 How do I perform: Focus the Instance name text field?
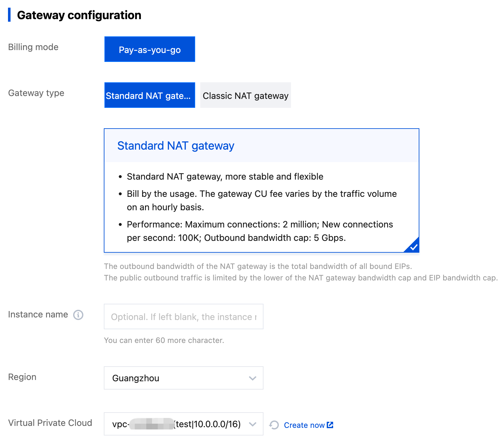(183, 317)
